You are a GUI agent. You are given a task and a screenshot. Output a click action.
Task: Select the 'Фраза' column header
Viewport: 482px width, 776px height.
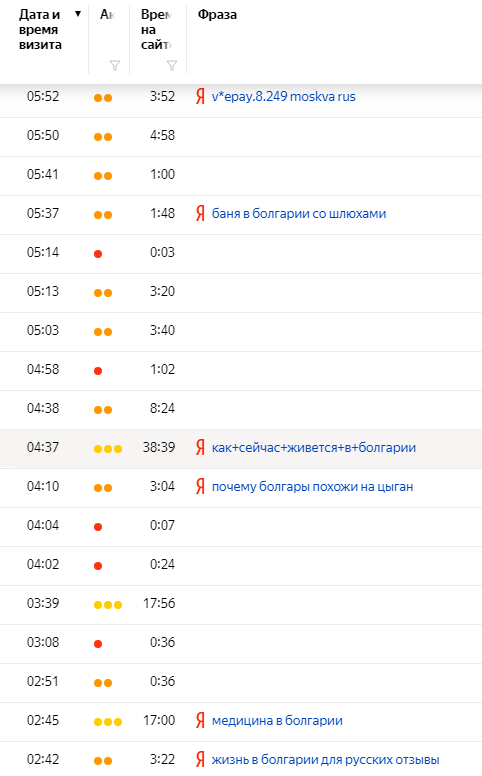click(217, 15)
